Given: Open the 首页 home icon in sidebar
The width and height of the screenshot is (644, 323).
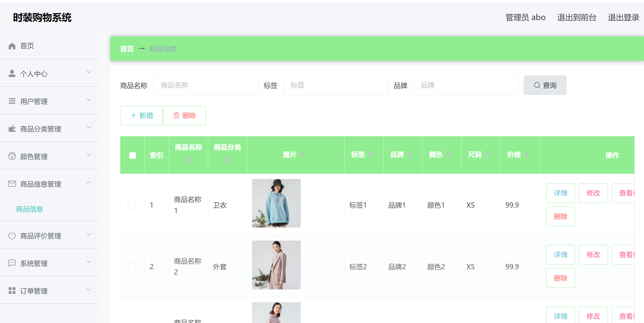Looking at the screenshot, I should click(12, 46).
